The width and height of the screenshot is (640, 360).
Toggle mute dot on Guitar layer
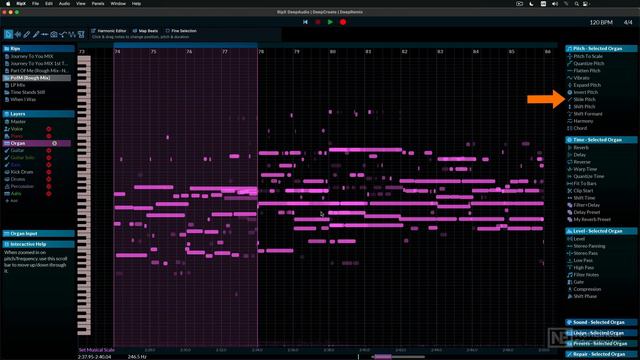pos(49,151)
